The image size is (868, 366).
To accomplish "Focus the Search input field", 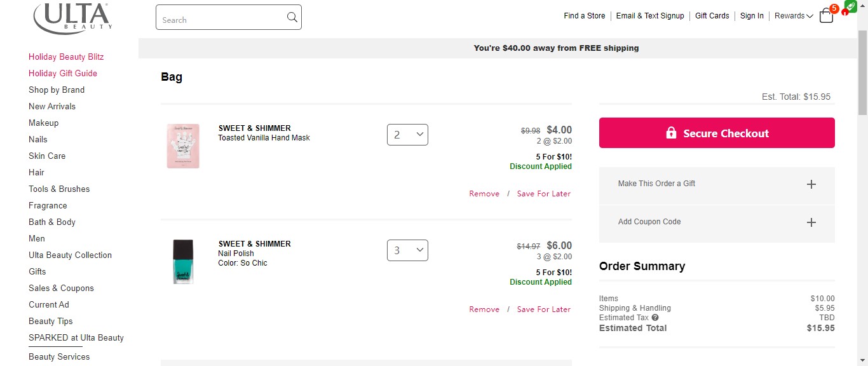I will 229,17.
